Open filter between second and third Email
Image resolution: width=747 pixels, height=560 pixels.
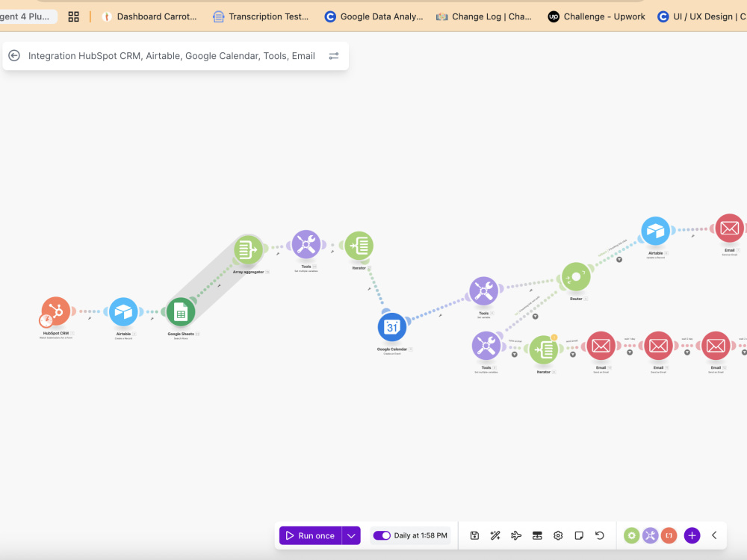coord(687,352)
